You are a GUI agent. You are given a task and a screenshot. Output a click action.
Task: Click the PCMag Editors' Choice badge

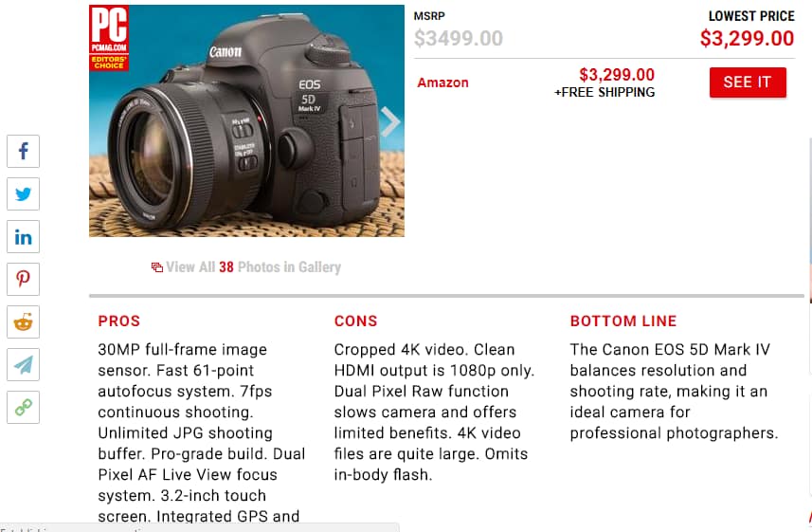click(x=109, y=38)
